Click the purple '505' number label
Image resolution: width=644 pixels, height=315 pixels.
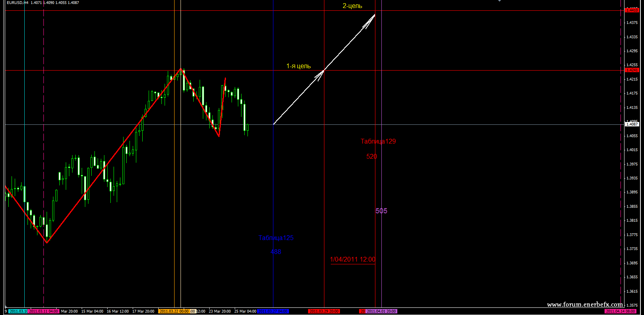[381, 211]
